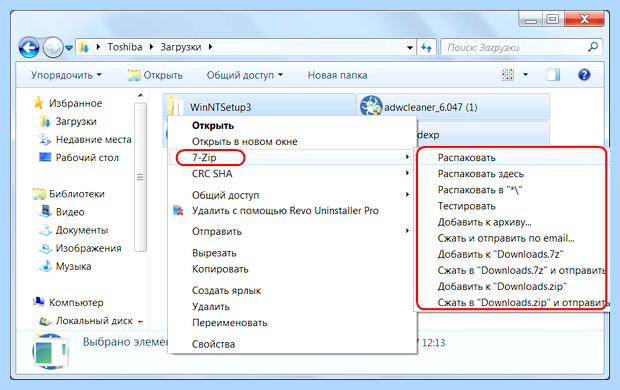Open the Общий доступ toolbar dropdown

(x=245, y=75)
